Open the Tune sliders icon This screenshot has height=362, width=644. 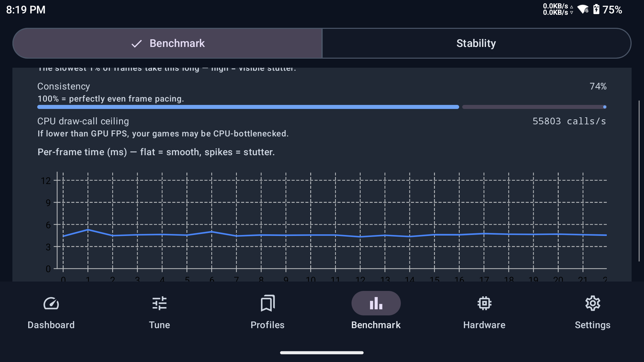pos(159,303)
